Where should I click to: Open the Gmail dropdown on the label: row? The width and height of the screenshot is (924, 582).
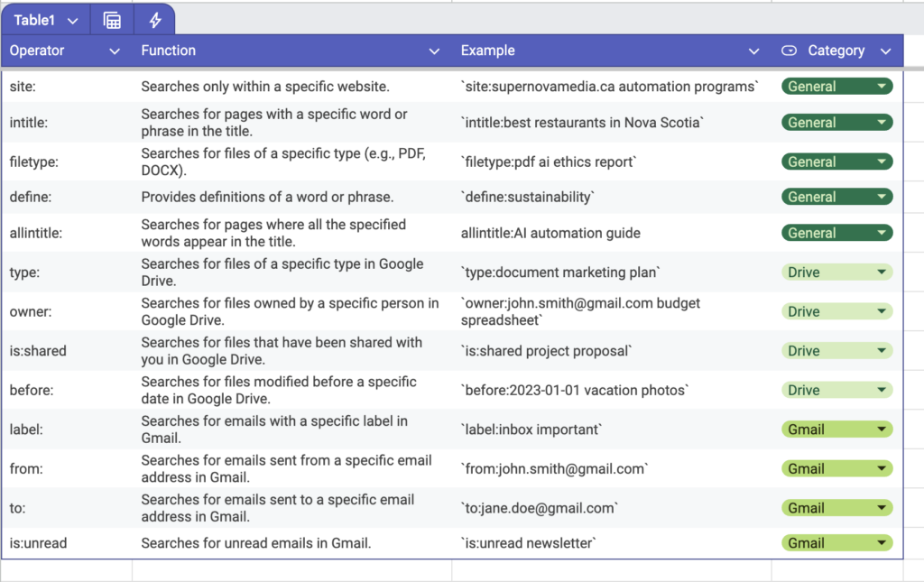pyautogui.click(x=882, y=429)
